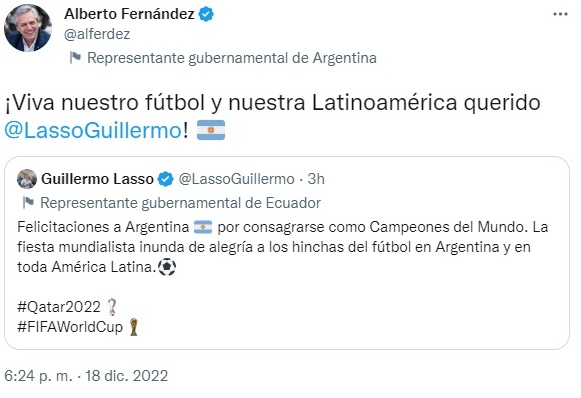
Task: Click the Argentina flag emoji in quoted tweet
Action: (203, 227)
